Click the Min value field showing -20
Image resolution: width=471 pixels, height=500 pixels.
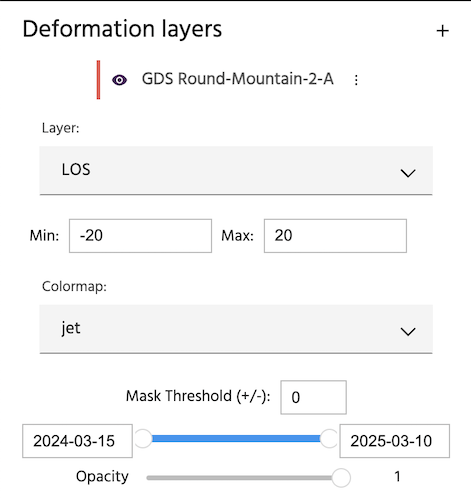pyautogui.click(x=140, y=236)
